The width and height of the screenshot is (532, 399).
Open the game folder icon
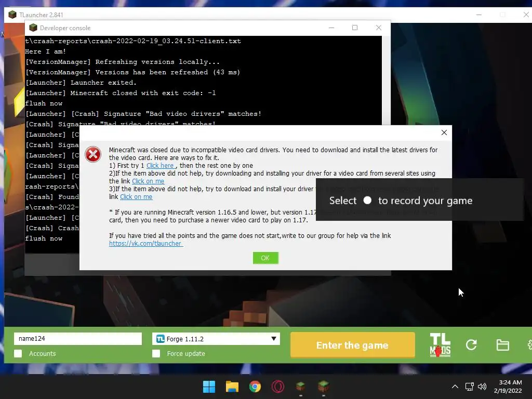(x=502, y=345)
